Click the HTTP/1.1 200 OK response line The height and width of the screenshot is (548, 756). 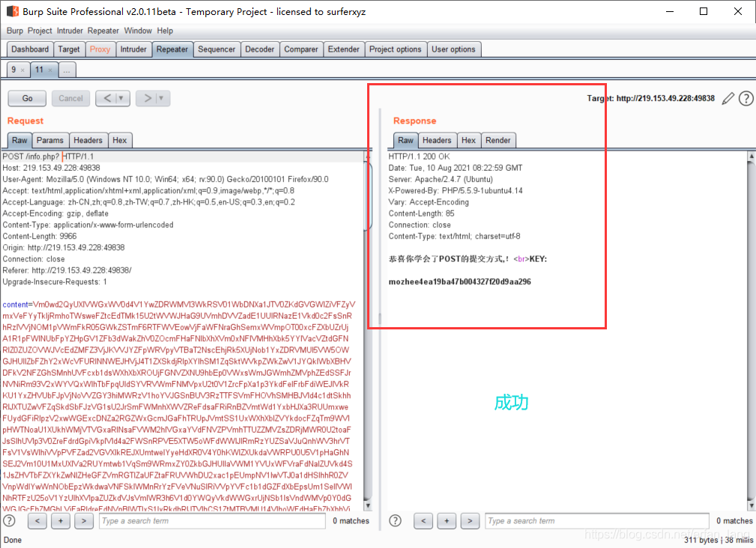click(419, 156)
